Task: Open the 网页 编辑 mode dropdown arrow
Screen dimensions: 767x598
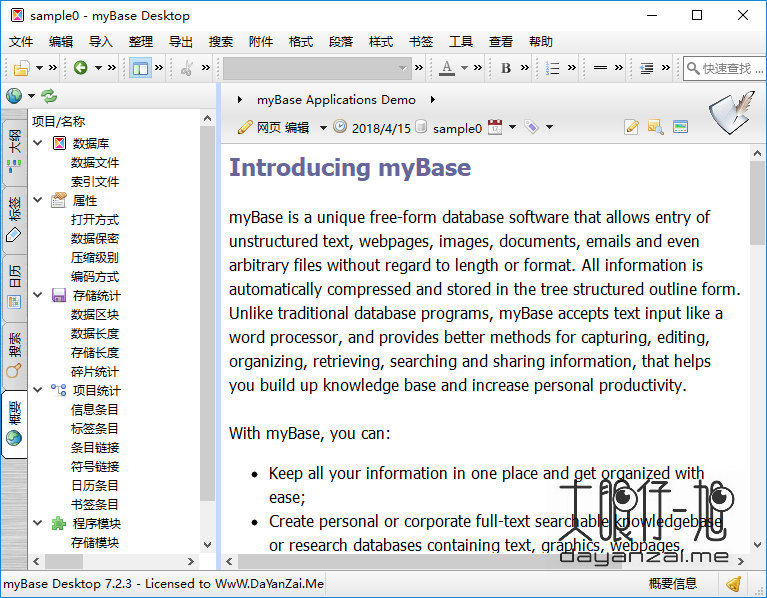Action: (323, 128)
